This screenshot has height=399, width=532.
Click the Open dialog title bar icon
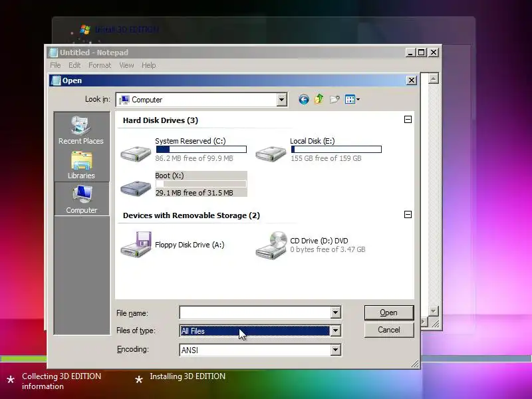click(56, 80)
